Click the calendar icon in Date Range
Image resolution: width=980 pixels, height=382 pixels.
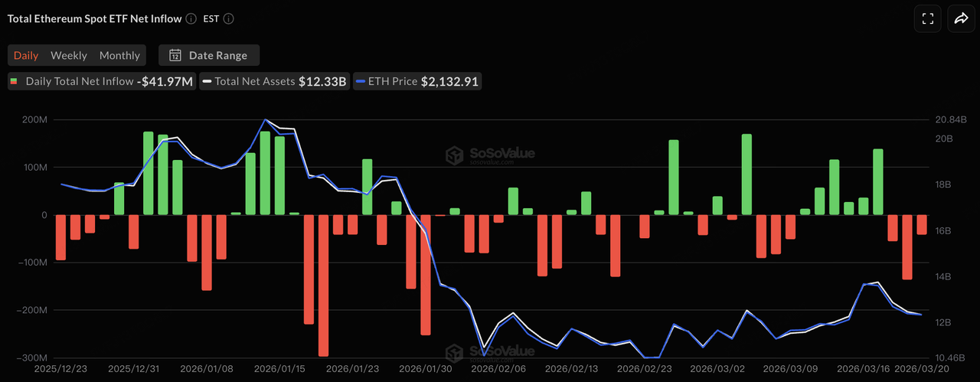click(x=175, y=55)
